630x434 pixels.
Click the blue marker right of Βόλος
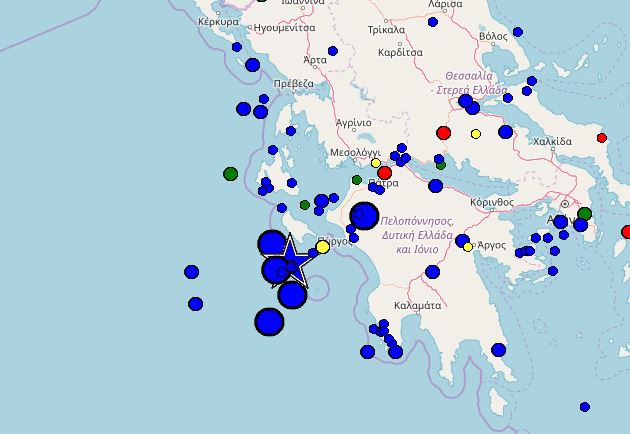[x=517, y=32]
